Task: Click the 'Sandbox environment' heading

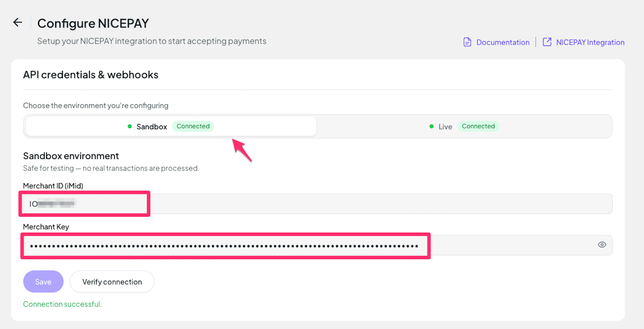Action: click(x=71, y=156)
